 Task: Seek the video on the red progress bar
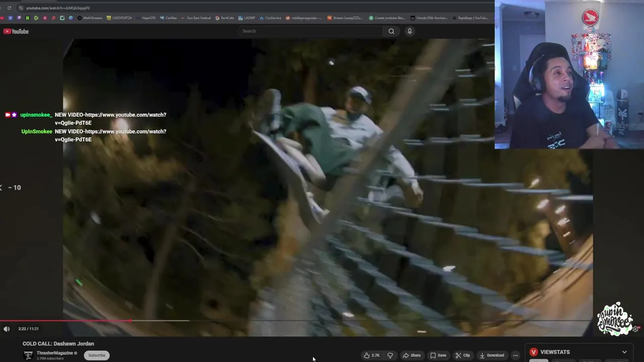click(65, 321)
